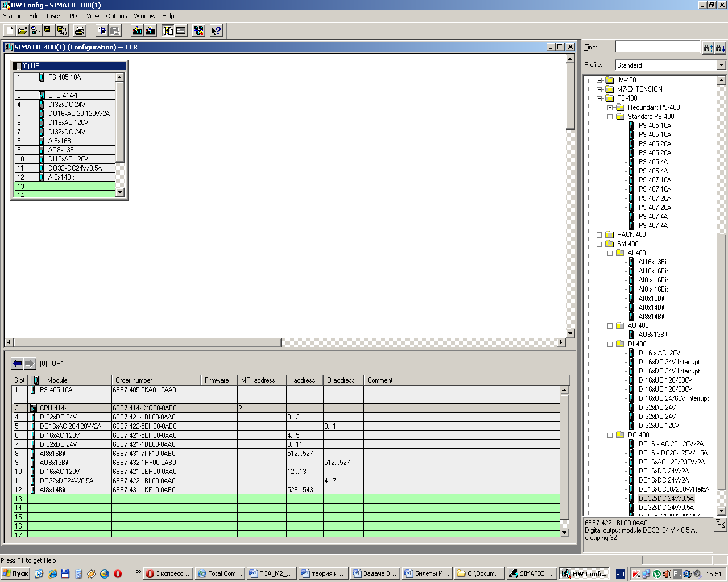Click order number 6ES7 431-7KF10-0AB0
Screen dimensions: 728x582
click(144, 454)
